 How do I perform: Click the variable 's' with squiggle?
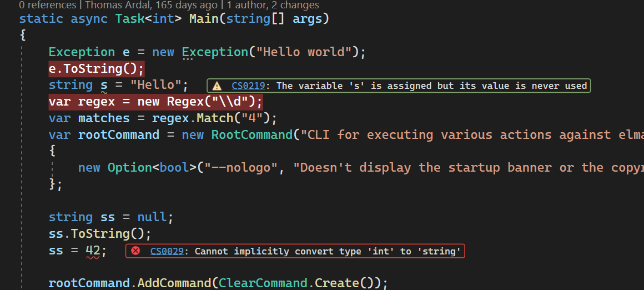104,86
